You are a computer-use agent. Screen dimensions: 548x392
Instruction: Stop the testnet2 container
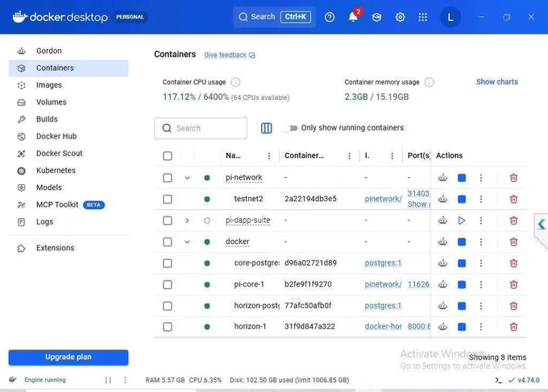pos(462,200)
